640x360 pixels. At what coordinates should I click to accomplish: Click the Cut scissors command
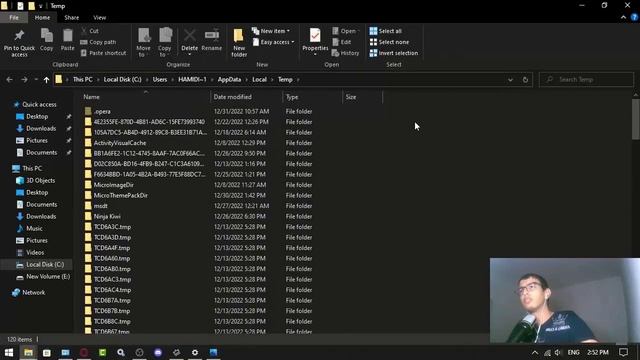point(90,31)
